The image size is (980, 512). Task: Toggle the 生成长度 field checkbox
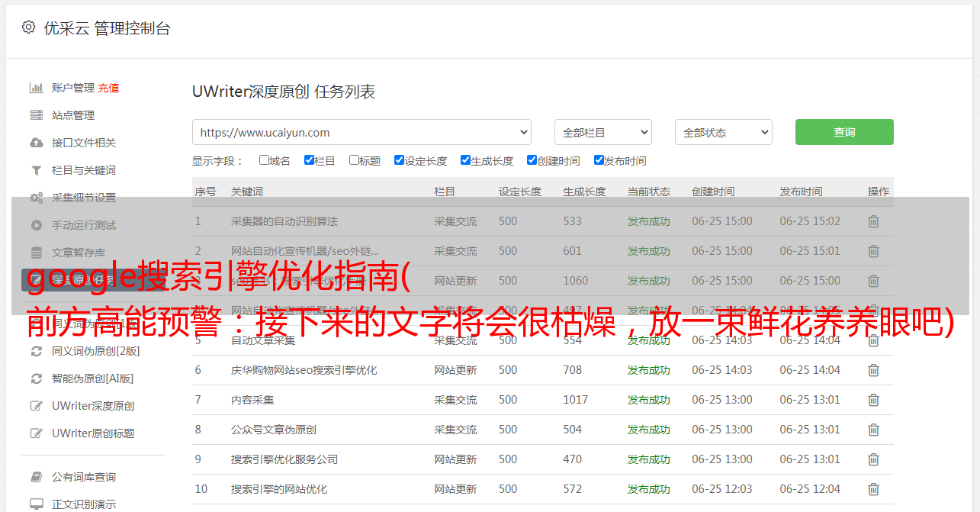(465, 160)
